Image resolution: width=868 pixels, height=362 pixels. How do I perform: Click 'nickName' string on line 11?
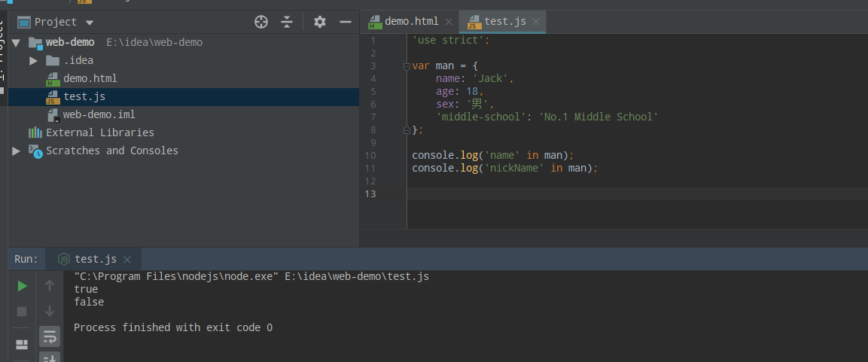[514, 169]
